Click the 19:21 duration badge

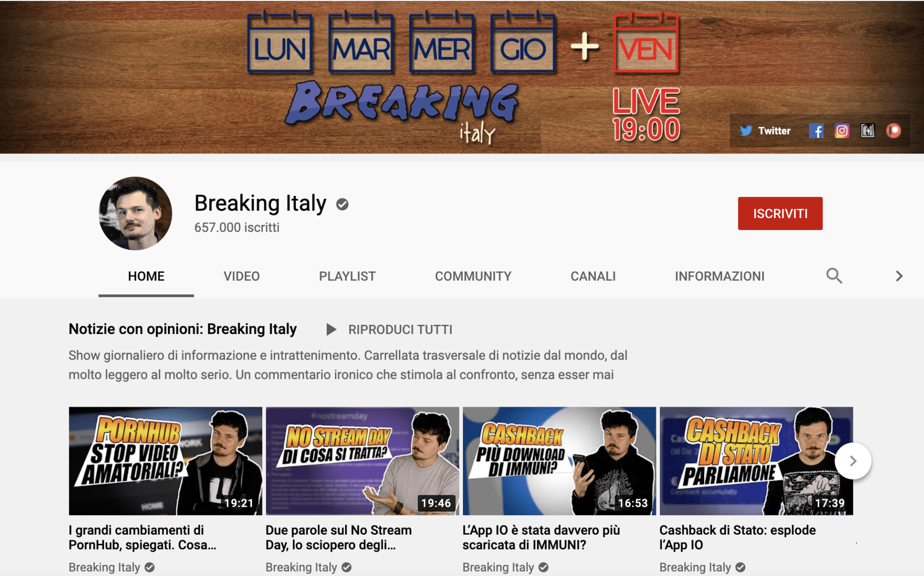pyautogui.click(x=239, y=503)
